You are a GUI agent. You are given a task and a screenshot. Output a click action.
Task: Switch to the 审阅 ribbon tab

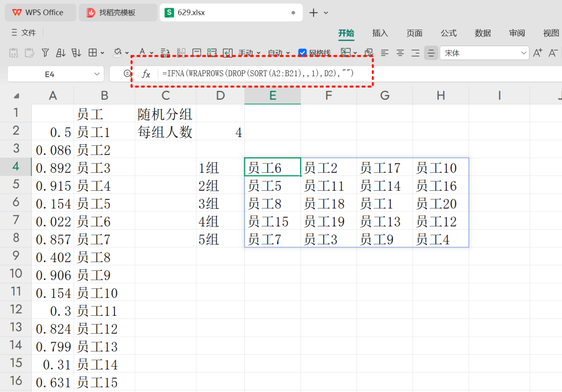coord(517,33)
